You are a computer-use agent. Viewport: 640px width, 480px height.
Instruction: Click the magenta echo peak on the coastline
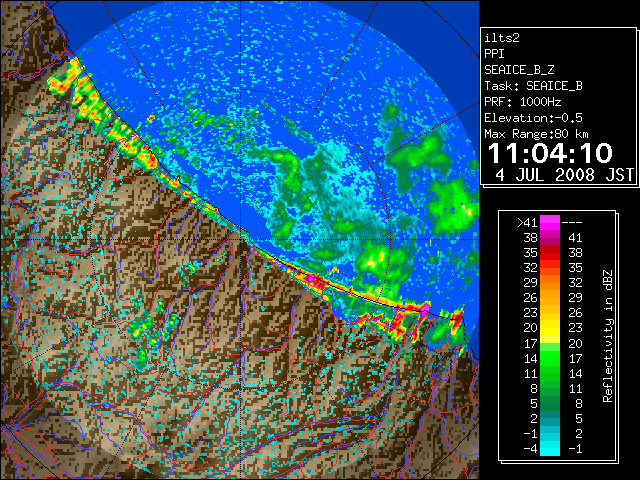pos(425,307)
